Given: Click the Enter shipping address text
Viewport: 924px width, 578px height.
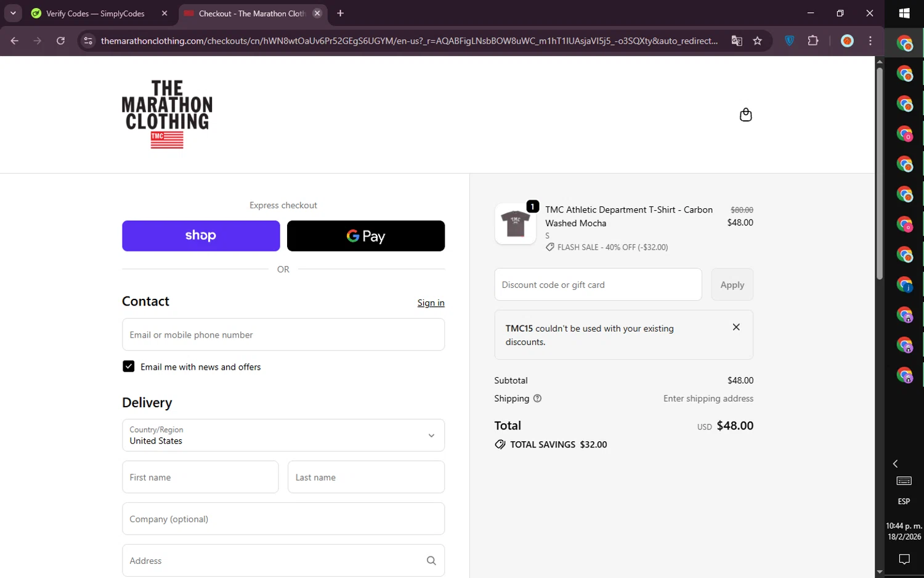Looking at the screenshot, I should 708,399.
